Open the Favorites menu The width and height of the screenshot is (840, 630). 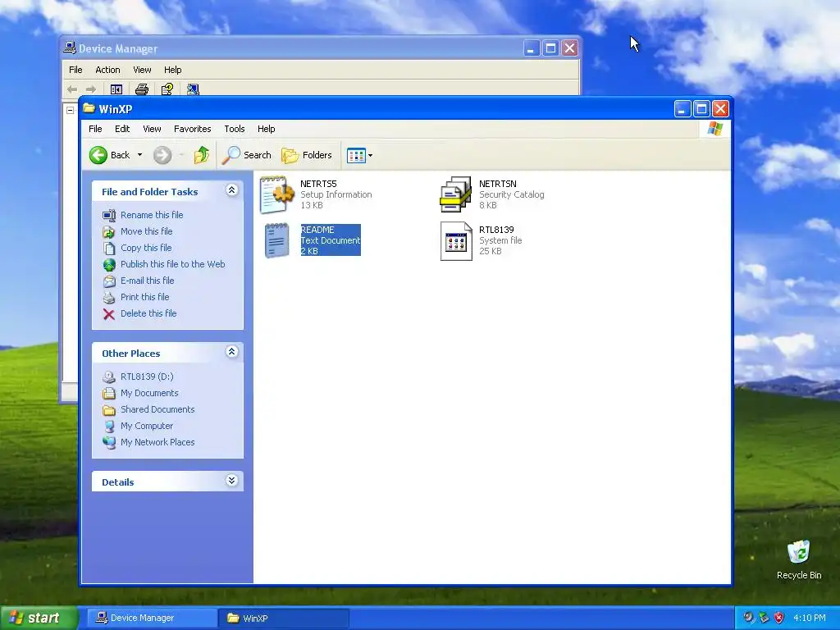coord(192,129)
